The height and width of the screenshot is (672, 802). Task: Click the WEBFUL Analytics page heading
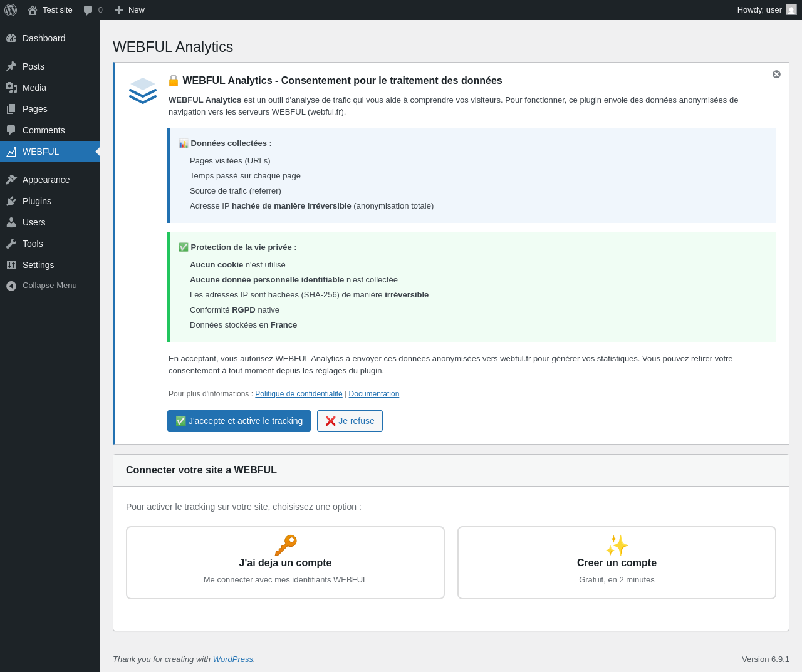[x=173, y=47]
